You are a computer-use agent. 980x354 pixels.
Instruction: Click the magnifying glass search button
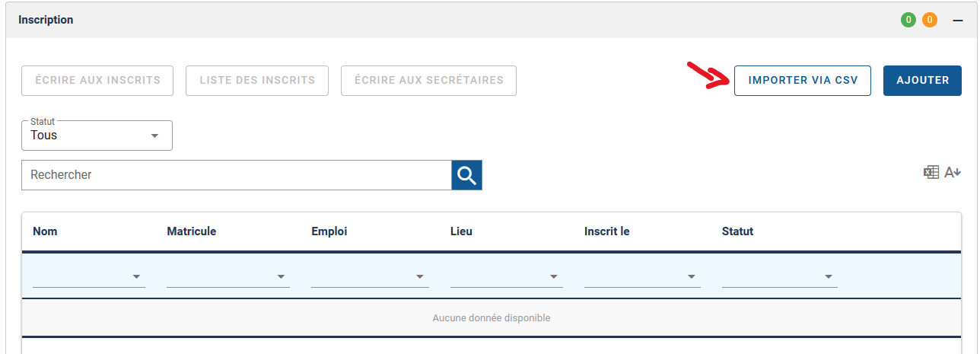(x=466, y=175)
